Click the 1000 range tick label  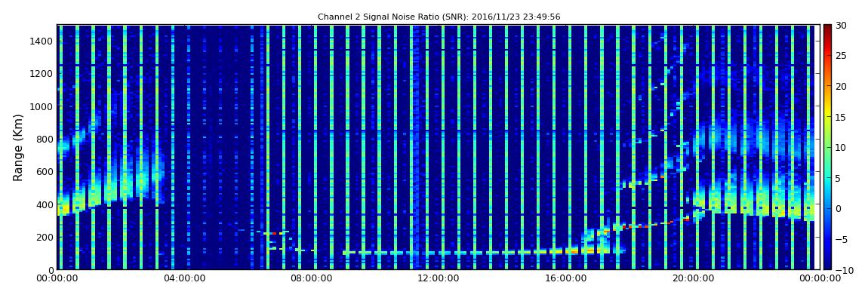point(42,106)
